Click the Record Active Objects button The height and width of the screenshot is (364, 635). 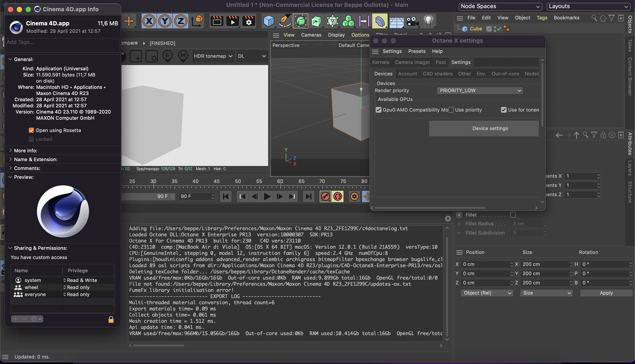[325, 196]
